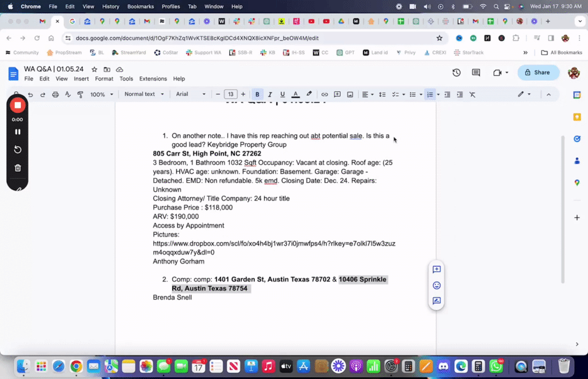
Task: Toggle italic formatting
Action: click(270, 95)
